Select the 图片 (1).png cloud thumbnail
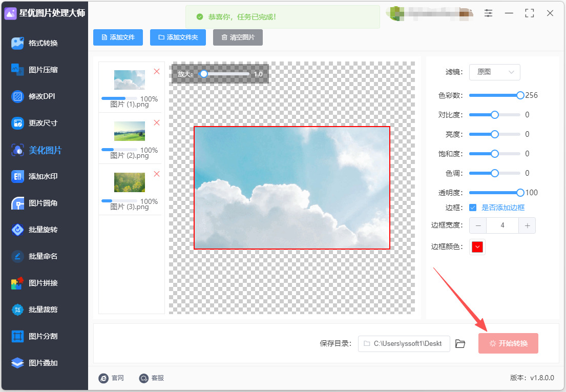The width and height of the screenshot is (566, 392). (x=130, y=80)
